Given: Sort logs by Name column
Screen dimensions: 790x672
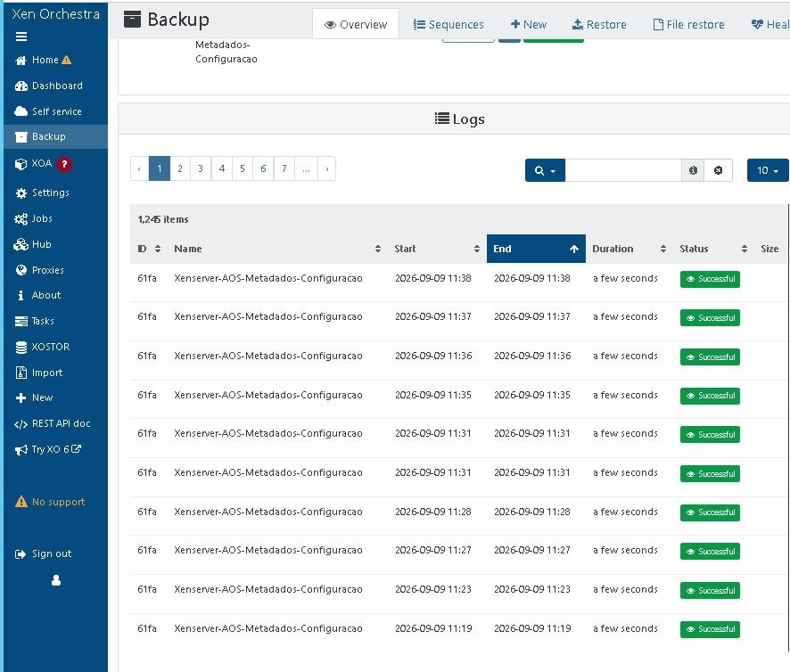Looking at the screenshot, I should coord(277,249).
